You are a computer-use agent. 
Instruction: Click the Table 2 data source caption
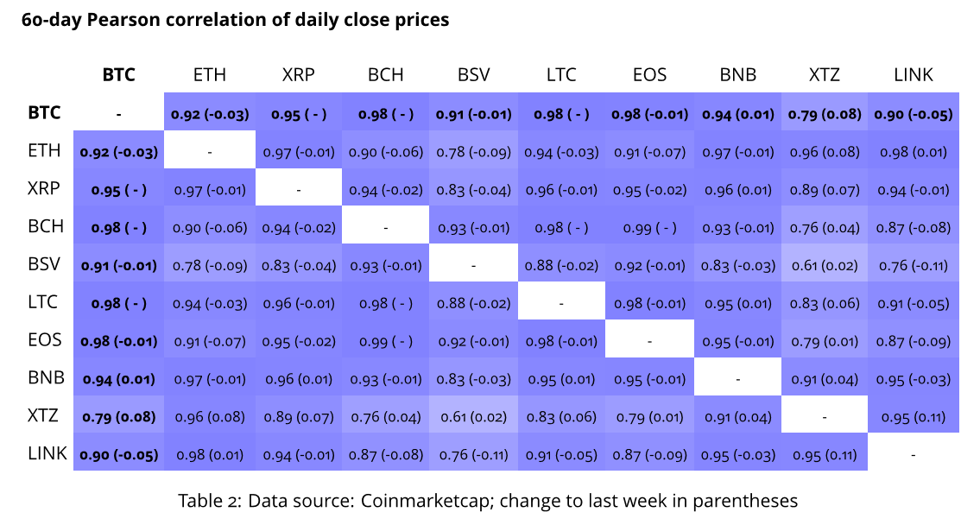488,500
